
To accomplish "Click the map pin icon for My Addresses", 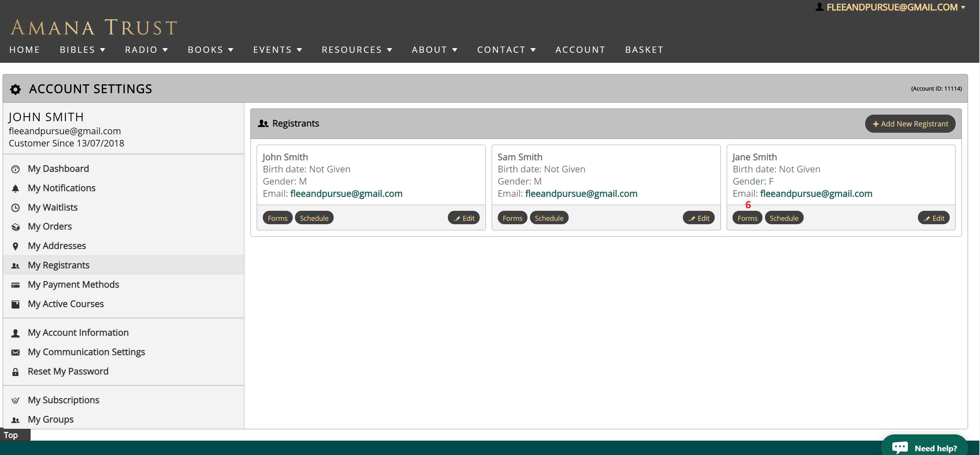I will click(x=16, y=246).
